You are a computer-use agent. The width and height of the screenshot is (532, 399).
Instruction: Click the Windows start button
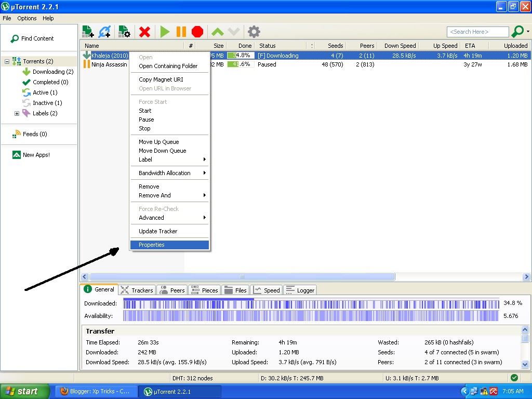click(x=24, y=392)
